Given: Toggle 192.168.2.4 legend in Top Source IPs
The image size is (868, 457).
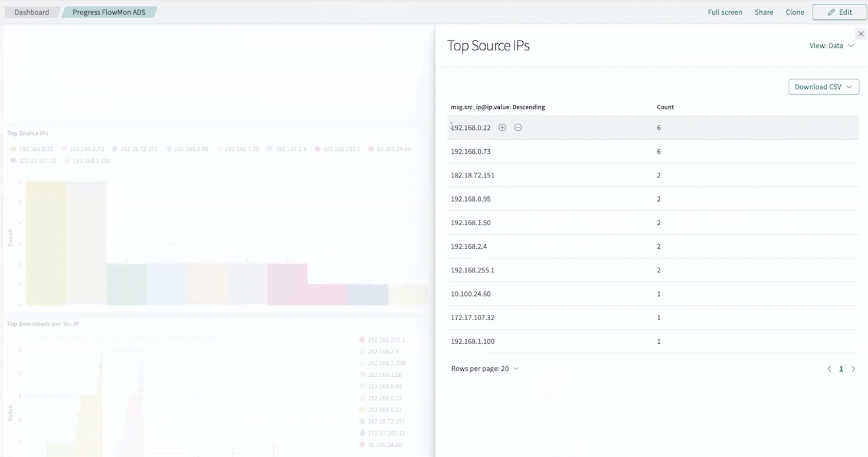Looking at the screenshot, I should tap(287, 149).
